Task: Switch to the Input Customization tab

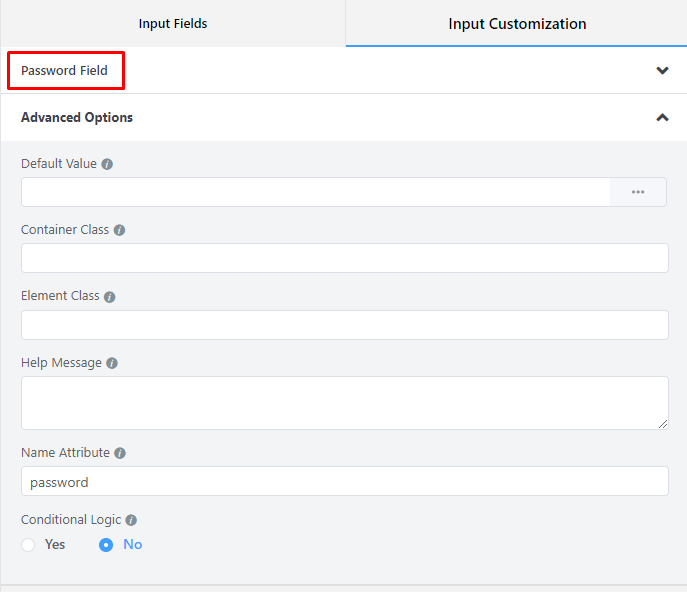Action: click(x=517, y=23)
